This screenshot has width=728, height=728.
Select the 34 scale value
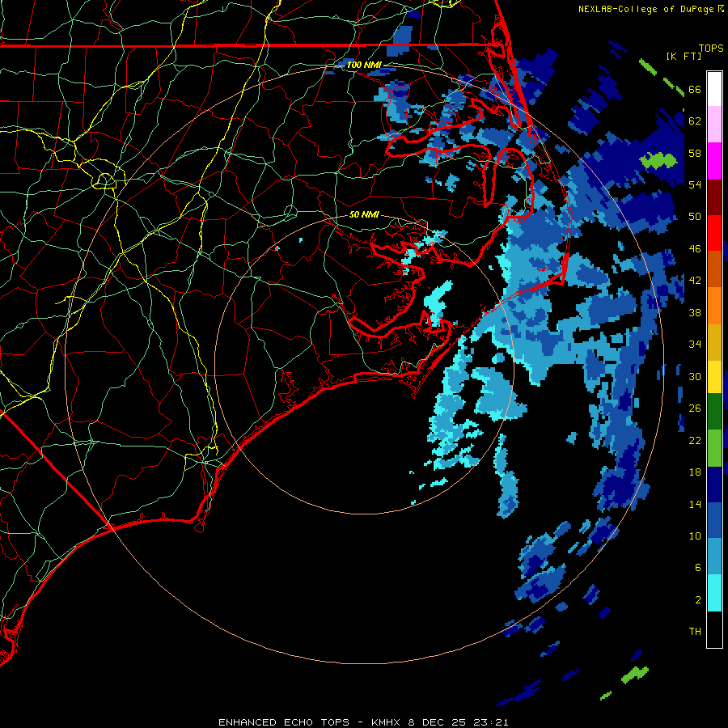click(x=695, y=345)
